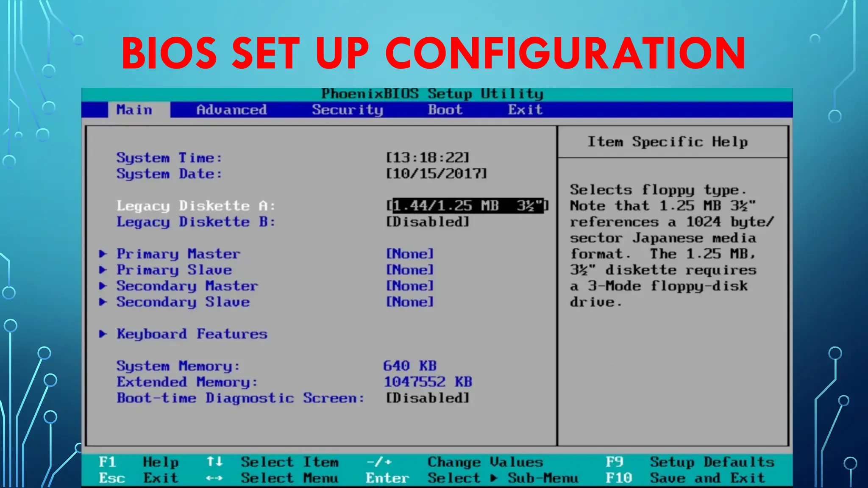
Task: Open Keyboard Features submenu arrow
Action: click(x=103, y=334)
